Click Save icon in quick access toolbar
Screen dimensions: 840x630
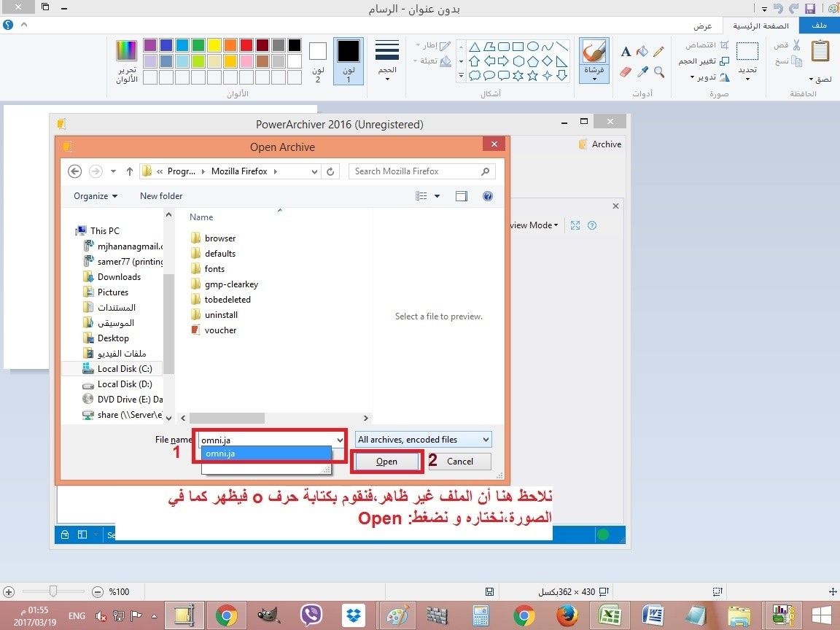[810, 8]
